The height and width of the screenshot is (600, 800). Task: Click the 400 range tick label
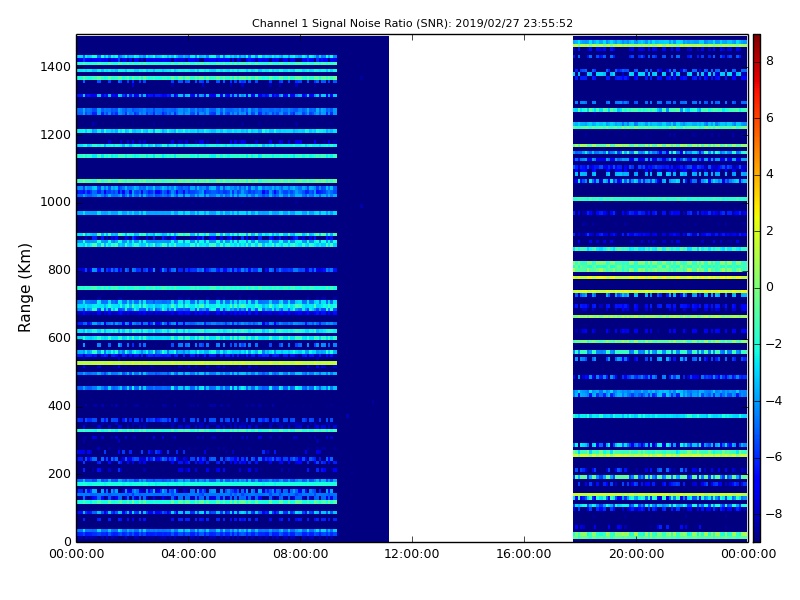59,406
